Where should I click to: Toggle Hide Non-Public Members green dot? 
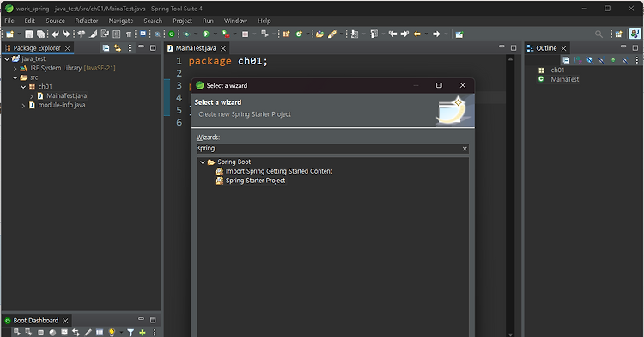(x=613, y=60)
